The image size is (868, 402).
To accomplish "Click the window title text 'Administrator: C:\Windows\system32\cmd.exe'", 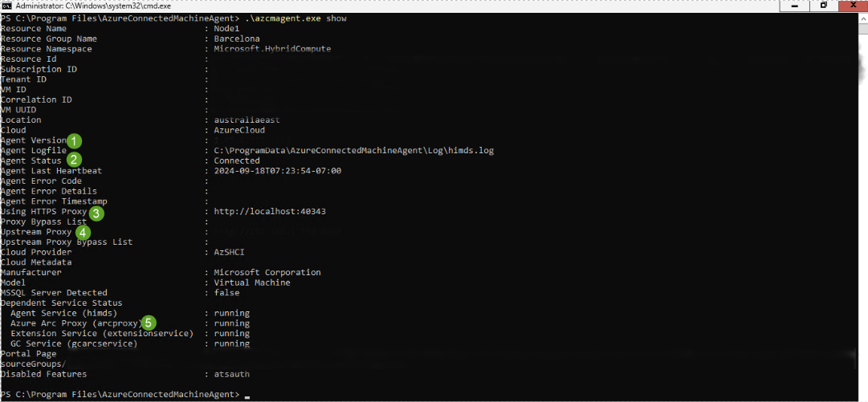I will tap(94, 5).
